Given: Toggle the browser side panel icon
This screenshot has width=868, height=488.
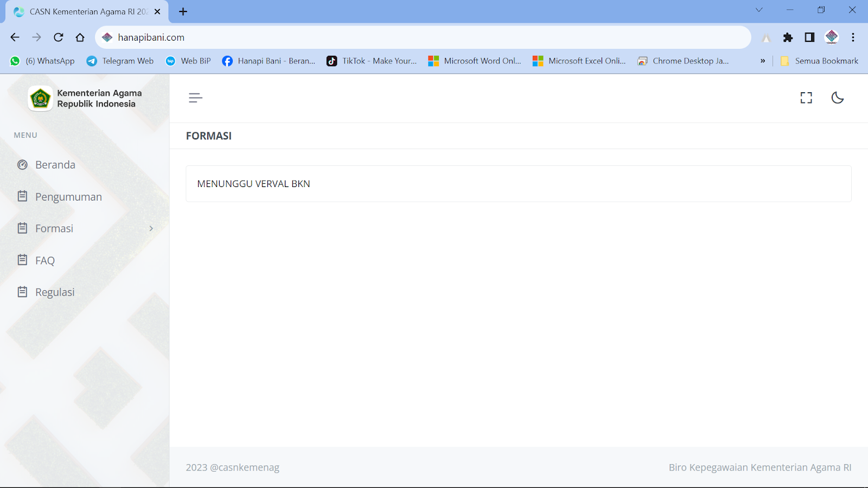Looking at the screenshot, I should tap(809, 37).
